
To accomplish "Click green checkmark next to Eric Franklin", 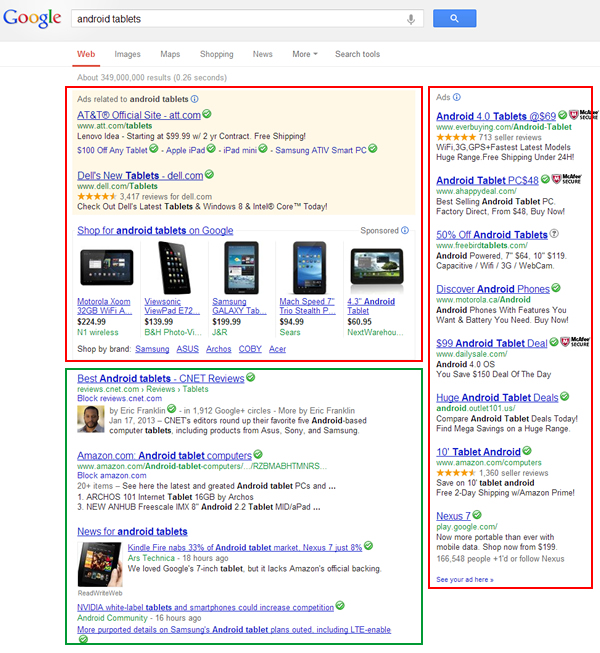I will click(172, 409).
